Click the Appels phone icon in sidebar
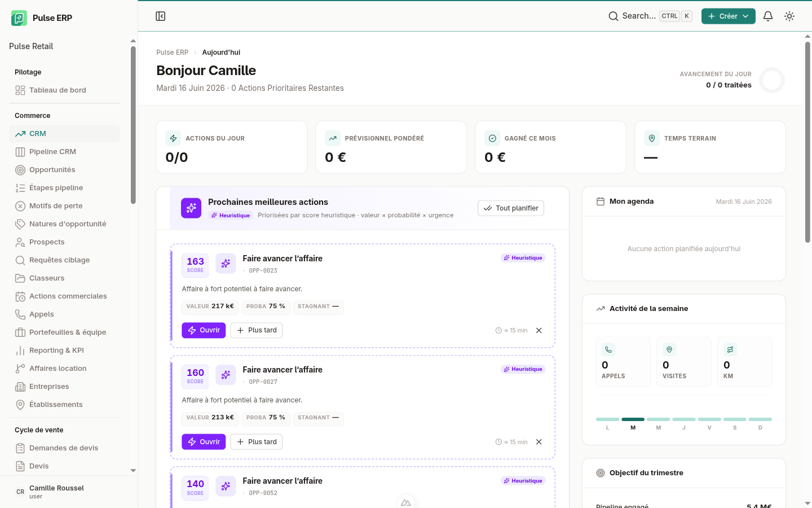This screenshot has width=812, height=508. pyautogui.click(x=20, y=314)
